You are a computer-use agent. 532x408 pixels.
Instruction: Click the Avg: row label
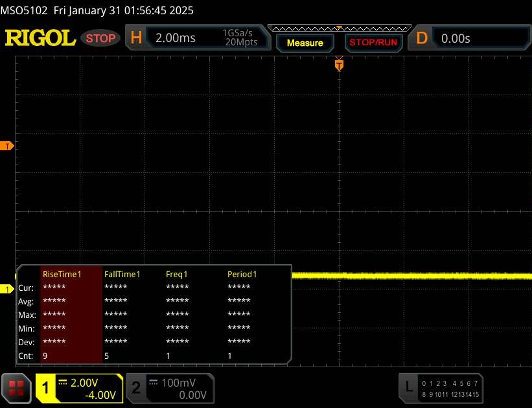26,302
